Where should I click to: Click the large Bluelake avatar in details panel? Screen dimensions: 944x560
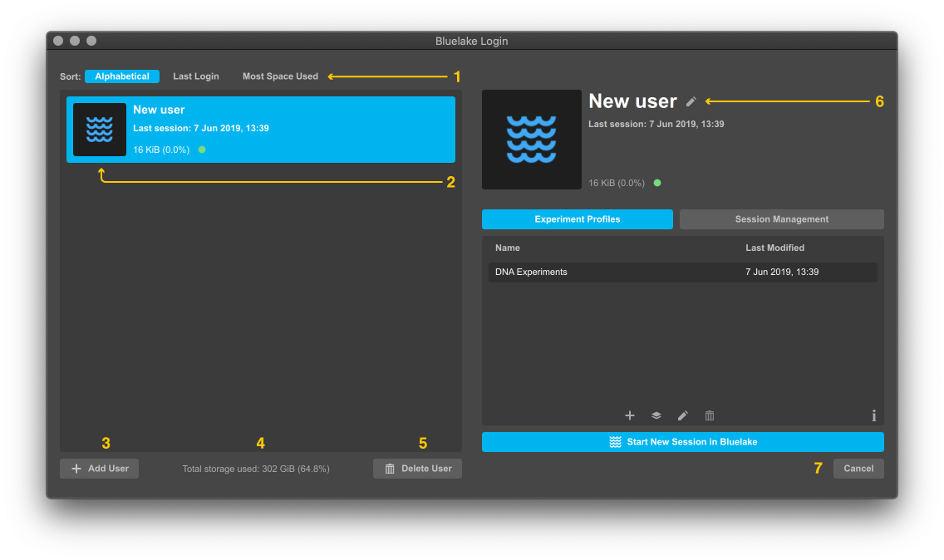coord(532,140)
